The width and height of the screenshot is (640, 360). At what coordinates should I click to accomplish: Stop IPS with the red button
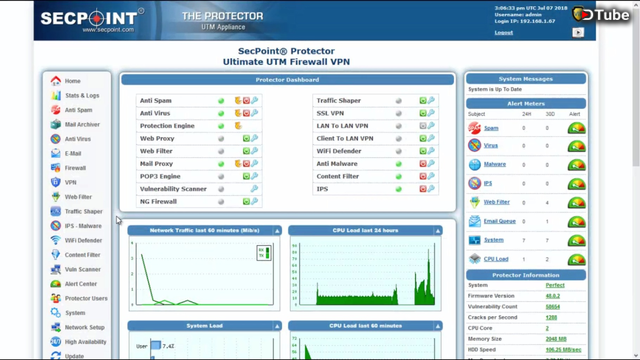[x=423, y=189]
